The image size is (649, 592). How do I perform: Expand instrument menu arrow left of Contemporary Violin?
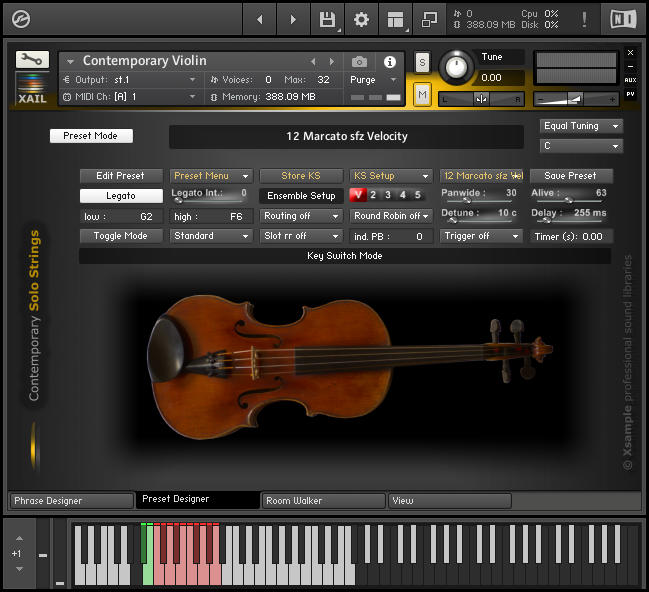pos(70,62)
